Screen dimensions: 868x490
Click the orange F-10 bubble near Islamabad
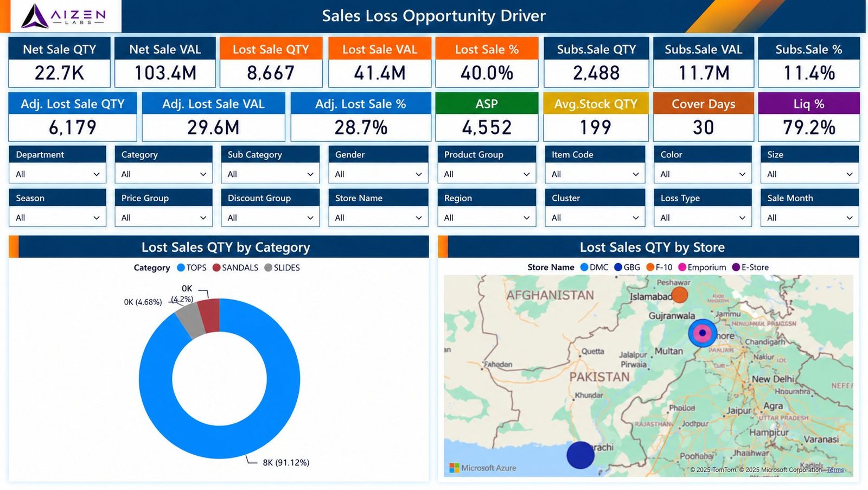[x=680, y=295]
